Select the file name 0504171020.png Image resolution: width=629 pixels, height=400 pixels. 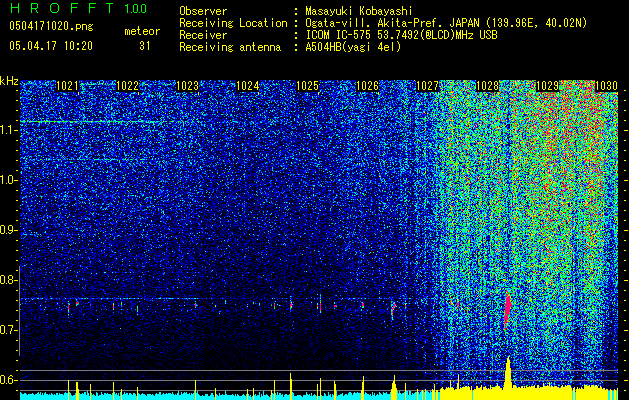point(51,26)
